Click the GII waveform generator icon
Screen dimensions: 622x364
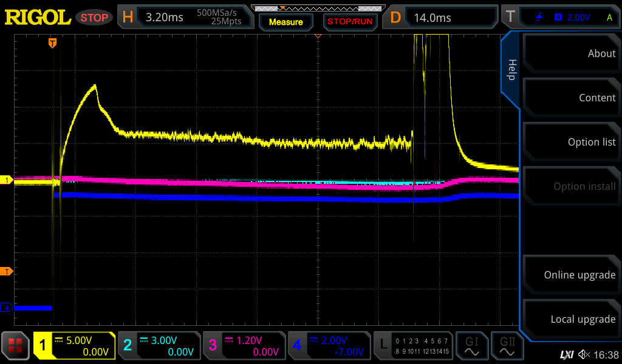click(x=507, y=346)
